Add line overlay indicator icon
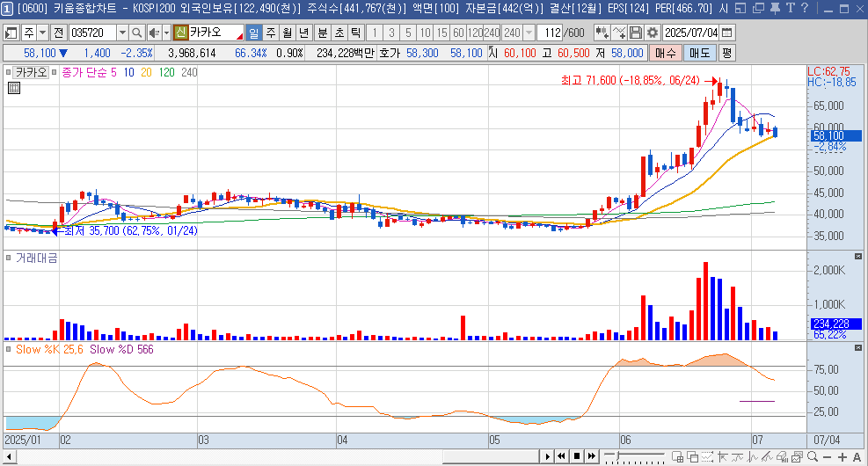This screenshot has width=868, height=466. [x=619, y=33]
